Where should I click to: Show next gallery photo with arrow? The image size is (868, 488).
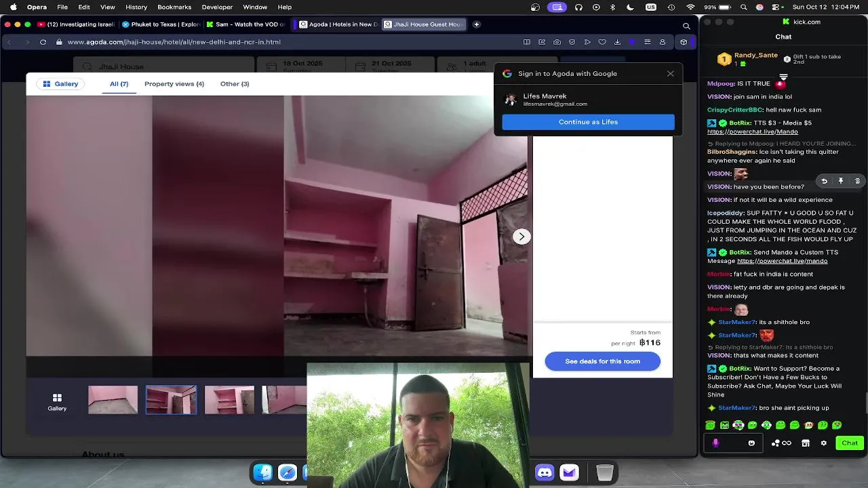tap(521, 237)
